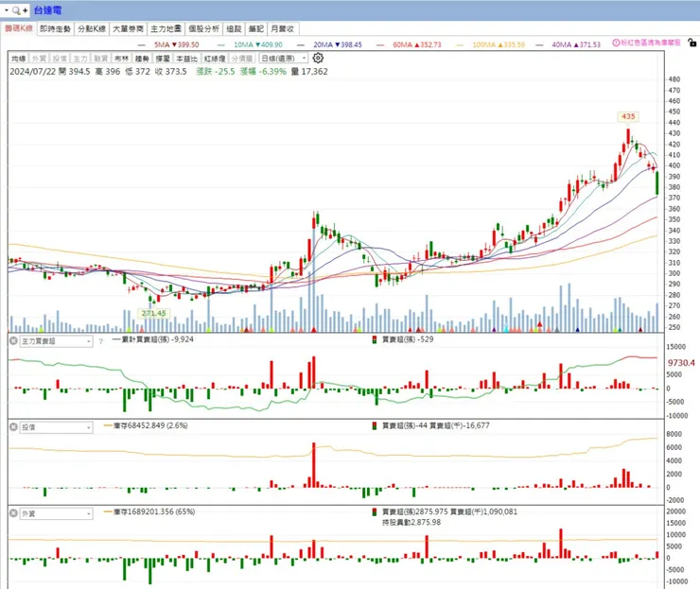Switch to the 個股分析 tab
The image size is (700, 589).
[x=203, y=28]
